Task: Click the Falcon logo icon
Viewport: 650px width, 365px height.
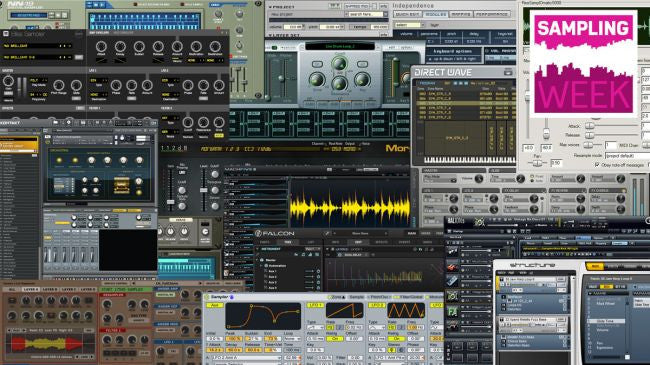Action: (x=258, y=234)
